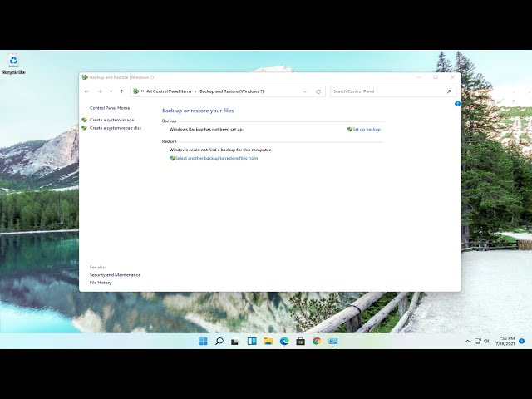Open File Explorer from taskbar
The image size is (532, 399).
[268, 341]
